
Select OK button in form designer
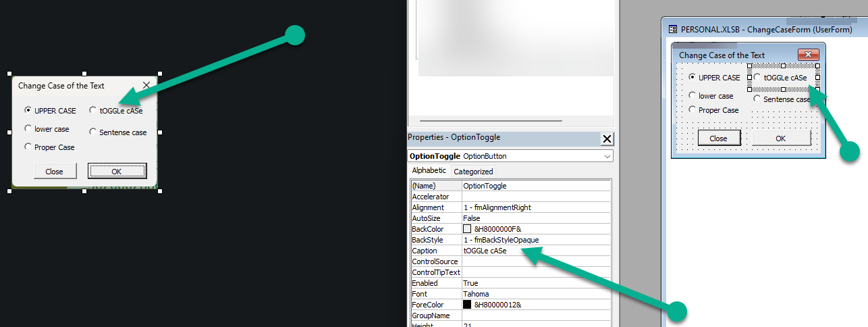pyautogui.click(x=781, y=138)
